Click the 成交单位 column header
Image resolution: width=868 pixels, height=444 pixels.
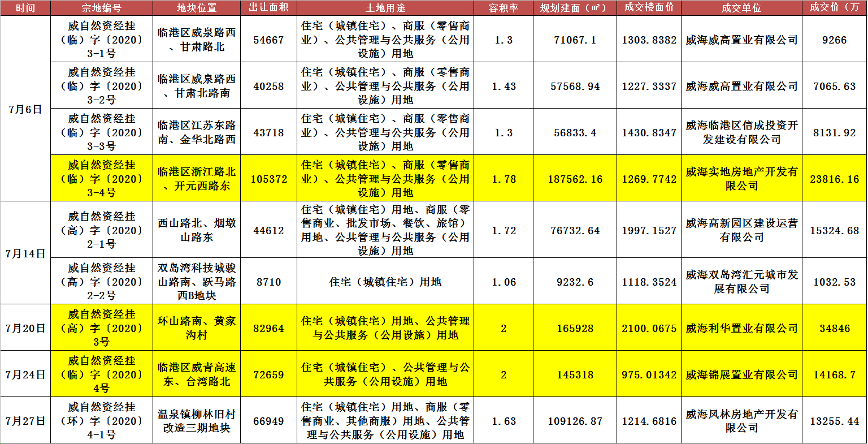click(x=742, y=8)
